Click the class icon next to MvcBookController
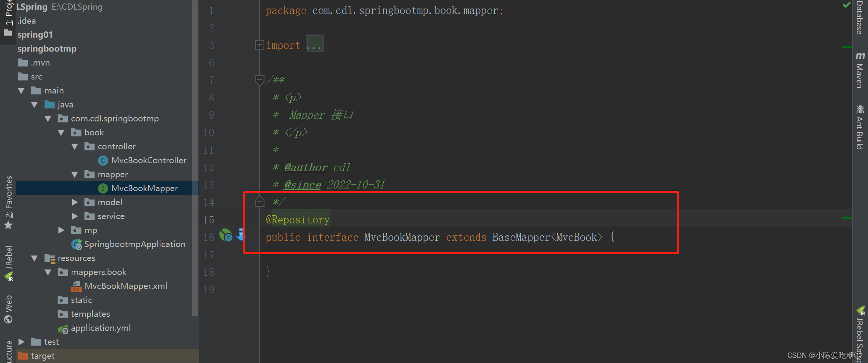The image size is (868, 363). pos(103,160)
